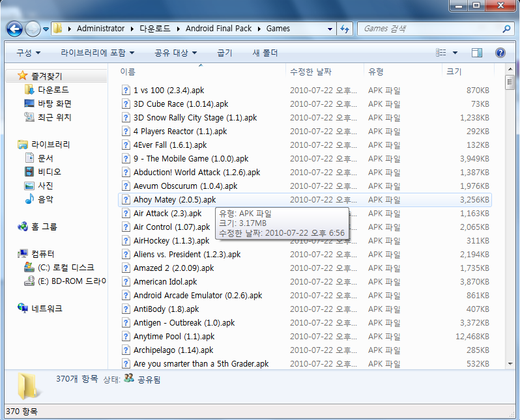Click Administrator in the address bar

[x=100, y=29]
